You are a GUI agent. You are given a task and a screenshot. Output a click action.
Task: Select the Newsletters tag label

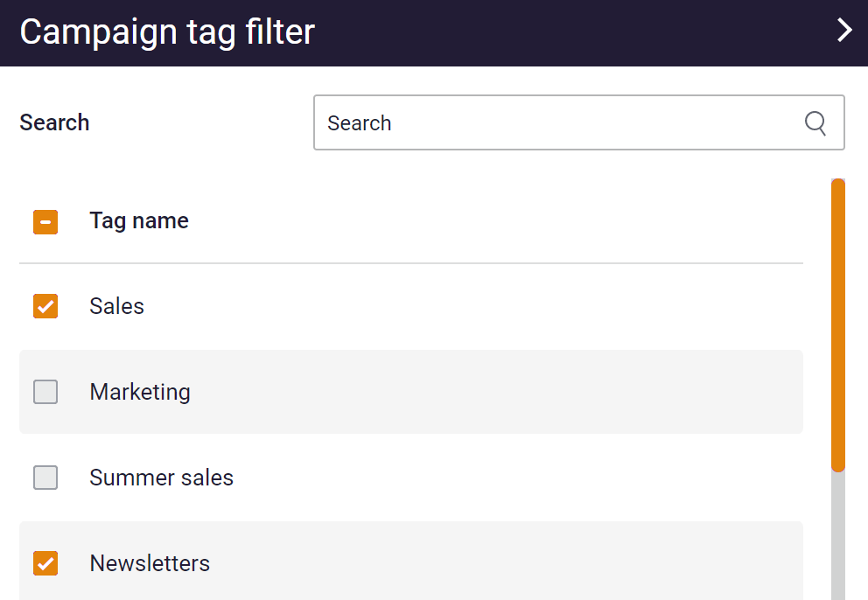pyautogui.click(x=150, y=563)
